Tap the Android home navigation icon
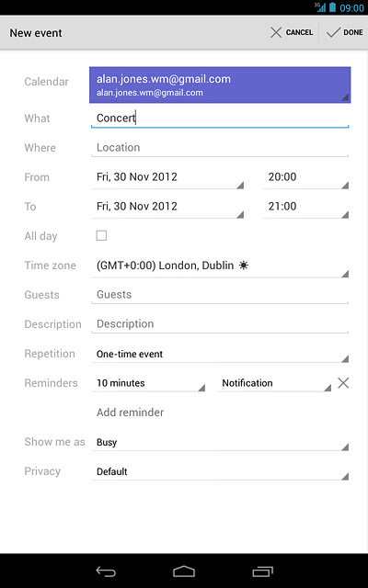The image size is (368, 588). click(184, 571)
